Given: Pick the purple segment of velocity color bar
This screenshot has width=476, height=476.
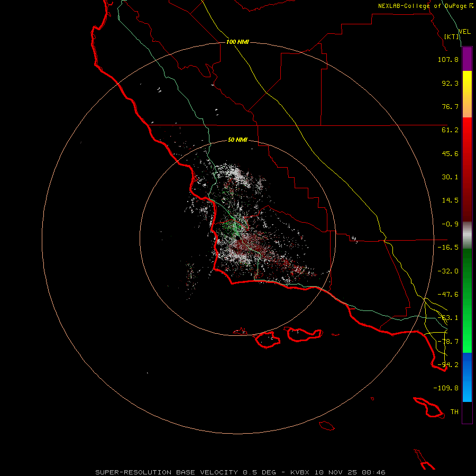Looking at the screenshot, I should point(467,59).
